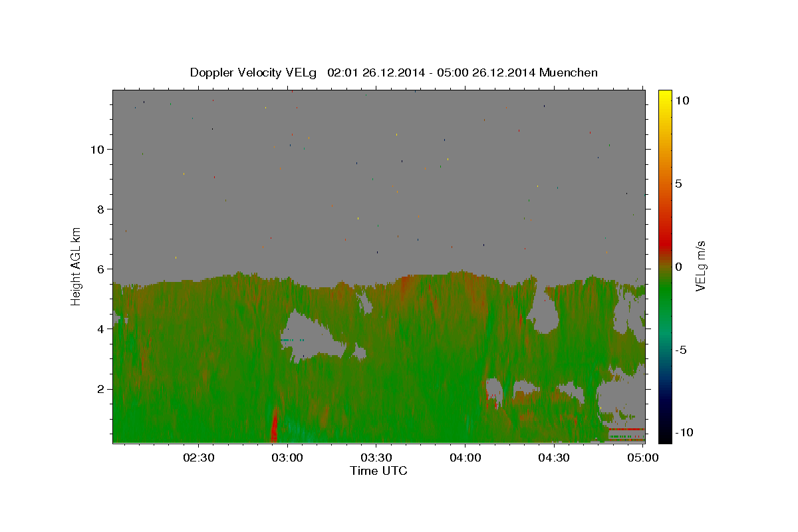Image resolution: width=798 pixels, height=532 pixels.
Task: Click the 02:30 time tick label
Action: tap(199, 458)
